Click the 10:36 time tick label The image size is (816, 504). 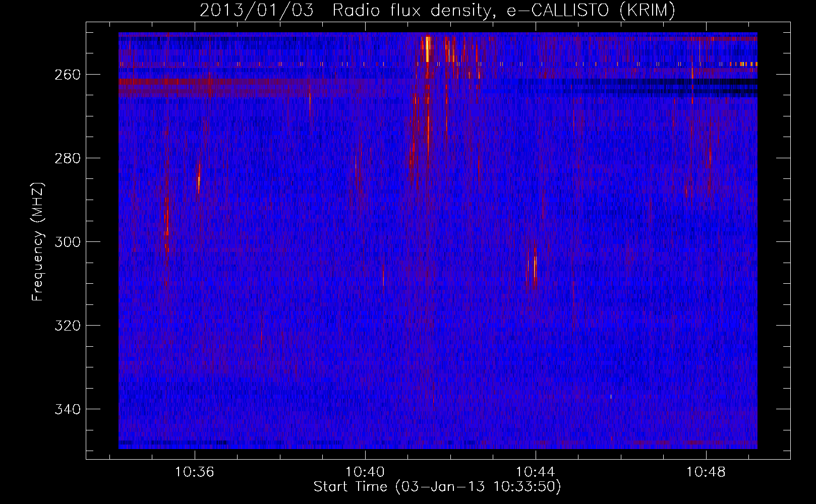point(195,472)
